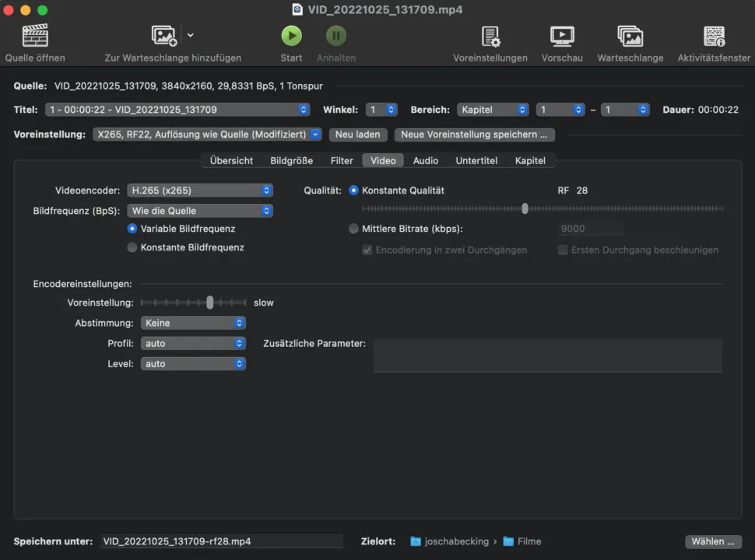This screenshot has width=755, height=560.
Task: Click Neue Voreinstellung speichern button
Action: pyautogui.click(x=474, y=135)
